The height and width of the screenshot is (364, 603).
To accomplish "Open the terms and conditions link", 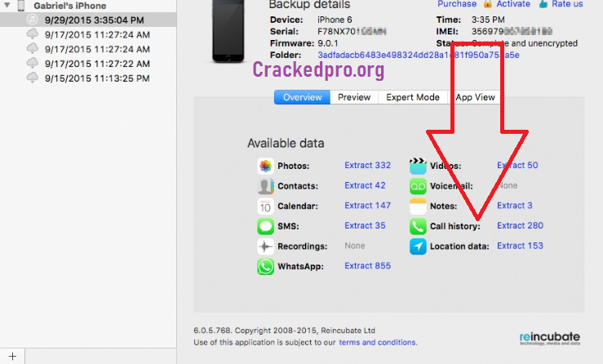I will coord(377,342).
